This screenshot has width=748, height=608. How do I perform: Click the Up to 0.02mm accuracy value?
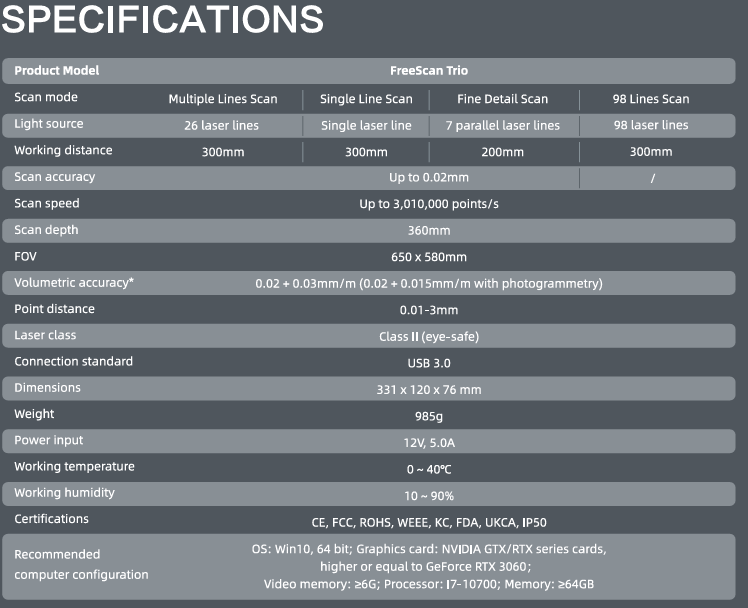(x=428, y=178)
